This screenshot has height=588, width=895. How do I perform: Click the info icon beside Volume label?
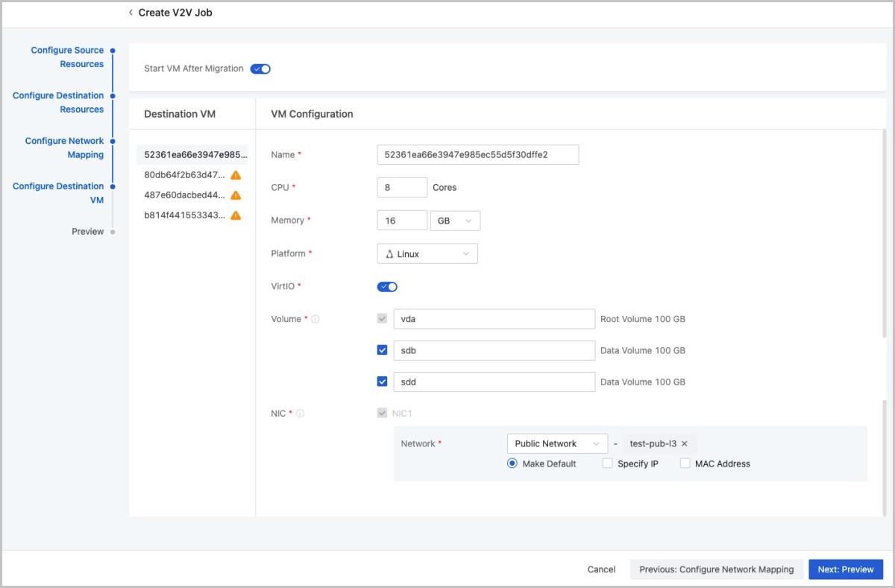(315, 319)
